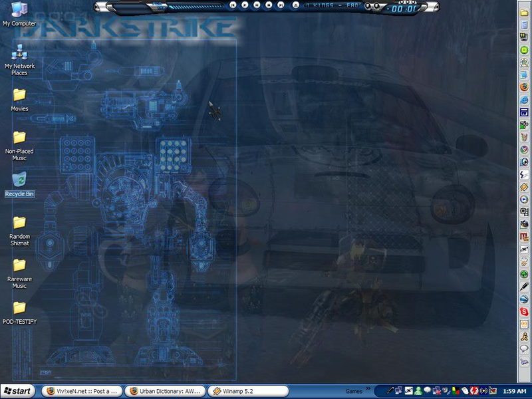Switch to Viv!xeN.net Firefox taskbar window

82,391
